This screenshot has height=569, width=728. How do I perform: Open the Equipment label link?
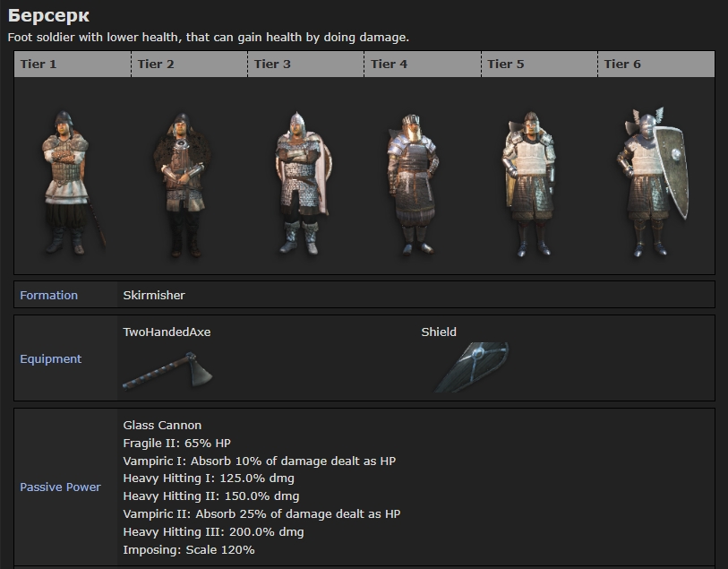(x=51, y=358)
